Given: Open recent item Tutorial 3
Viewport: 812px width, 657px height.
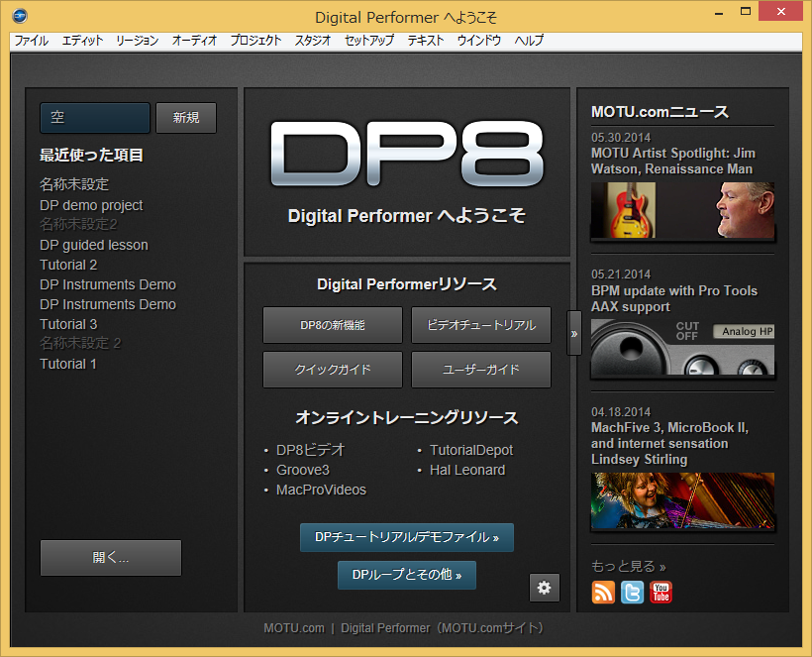Looking at the screenshot, I should [x=68, y=324].
